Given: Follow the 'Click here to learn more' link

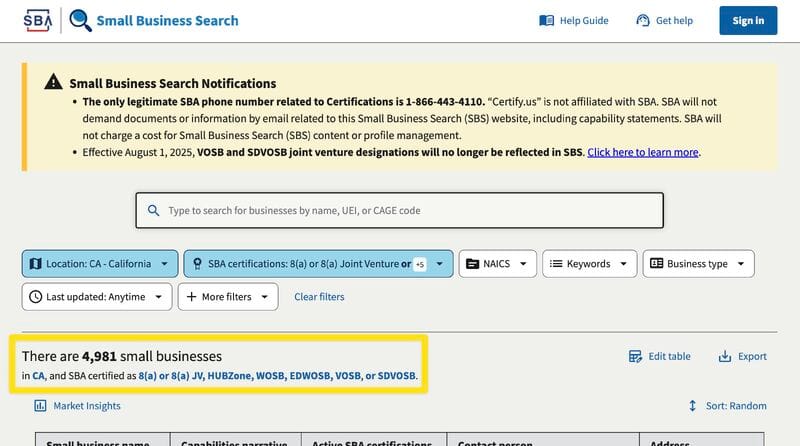Looking at the screenshot, I should pyautogui.click(x=643, y=152).
